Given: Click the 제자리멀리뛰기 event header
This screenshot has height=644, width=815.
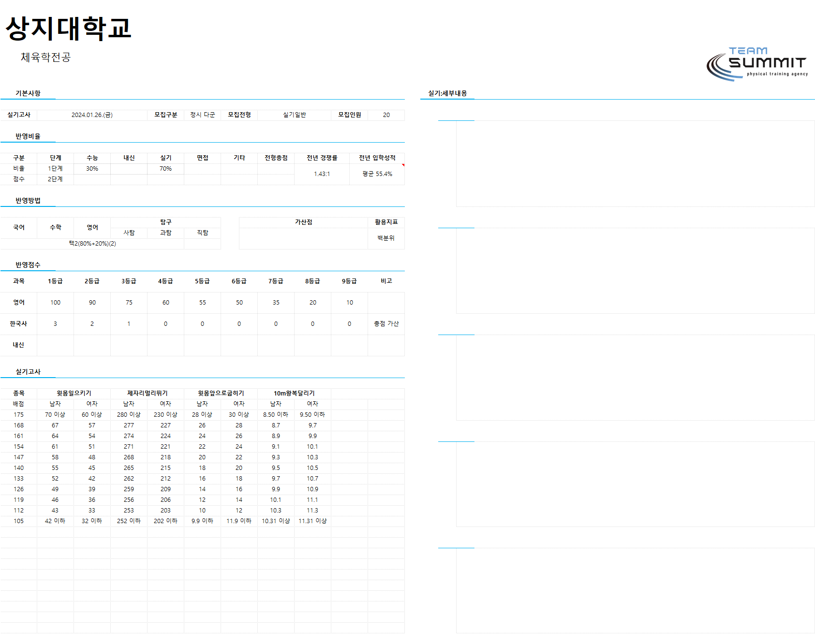Looking at the screenshot, I should (x=148, y=394).
